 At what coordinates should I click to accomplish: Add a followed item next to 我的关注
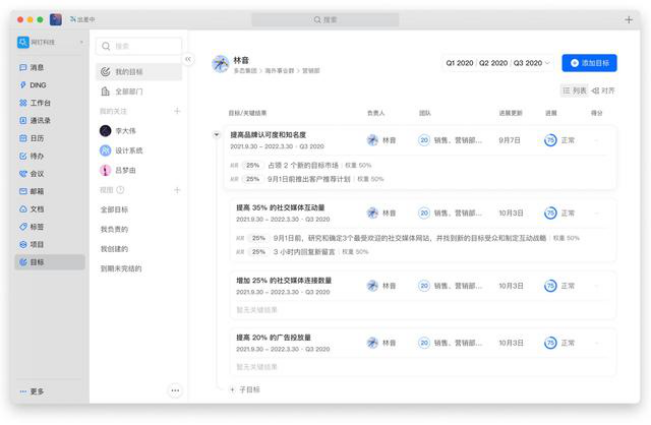pos(177,111)
